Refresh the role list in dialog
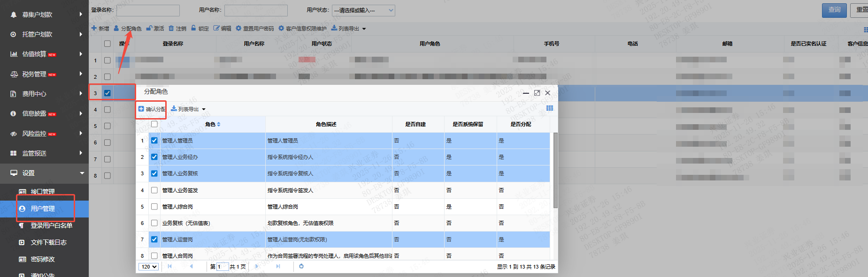The image size is (868, 277). tap(301, 266)
